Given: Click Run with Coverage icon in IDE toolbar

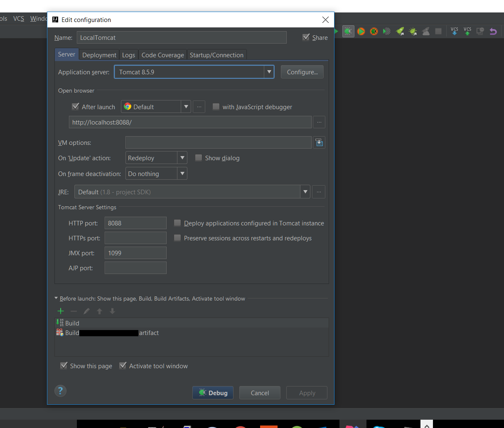Looking at the screenshot, I should [361, 31].
